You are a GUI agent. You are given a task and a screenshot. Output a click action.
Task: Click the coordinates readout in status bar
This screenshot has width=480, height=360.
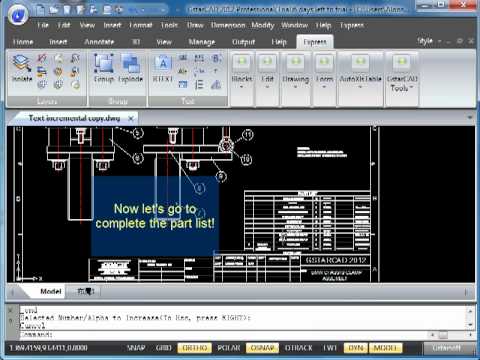tap(48, 348)
